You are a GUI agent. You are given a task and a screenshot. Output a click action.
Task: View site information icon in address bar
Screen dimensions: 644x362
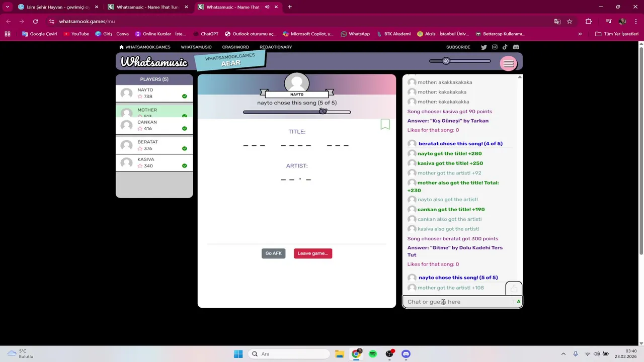click(x=51, y=22)
